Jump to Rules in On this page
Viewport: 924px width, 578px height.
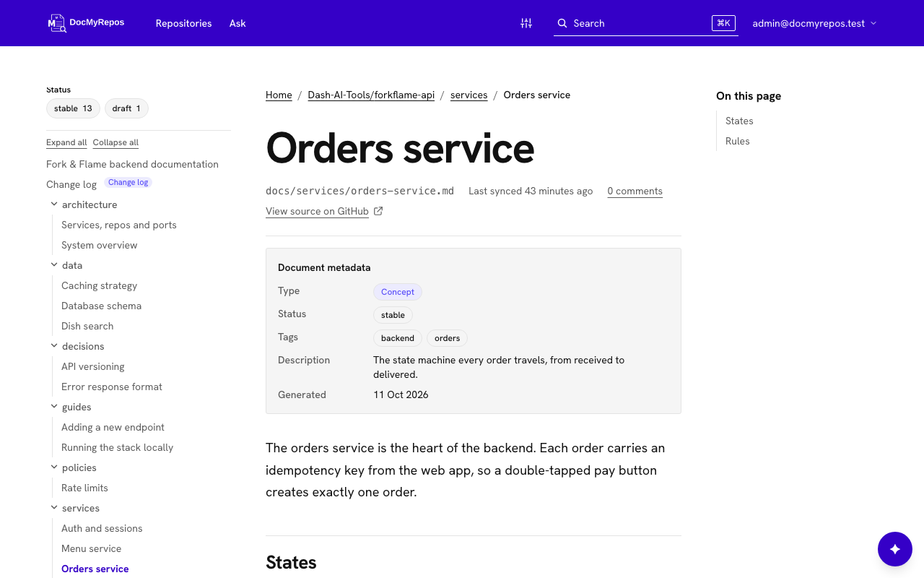coord(738,141)
